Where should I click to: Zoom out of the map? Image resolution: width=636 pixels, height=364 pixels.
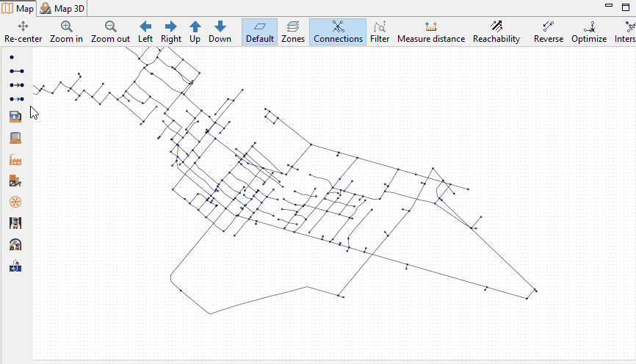110,32
